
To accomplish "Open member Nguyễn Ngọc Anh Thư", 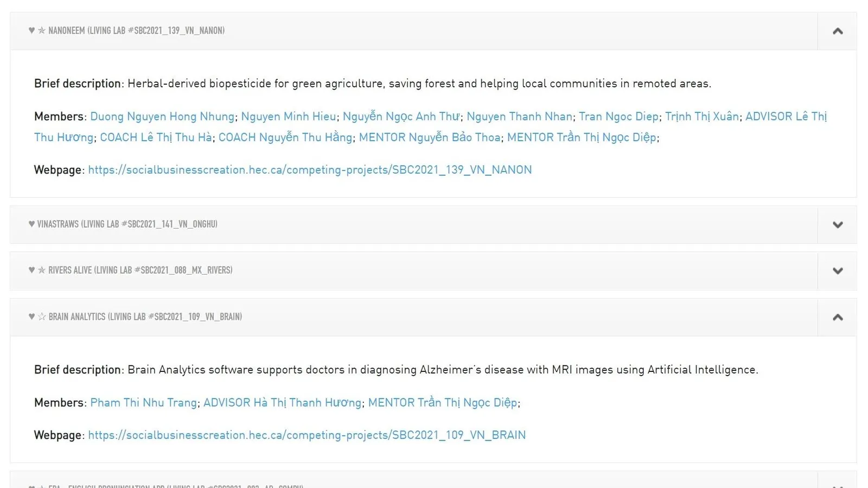I will tap(401, 117).
